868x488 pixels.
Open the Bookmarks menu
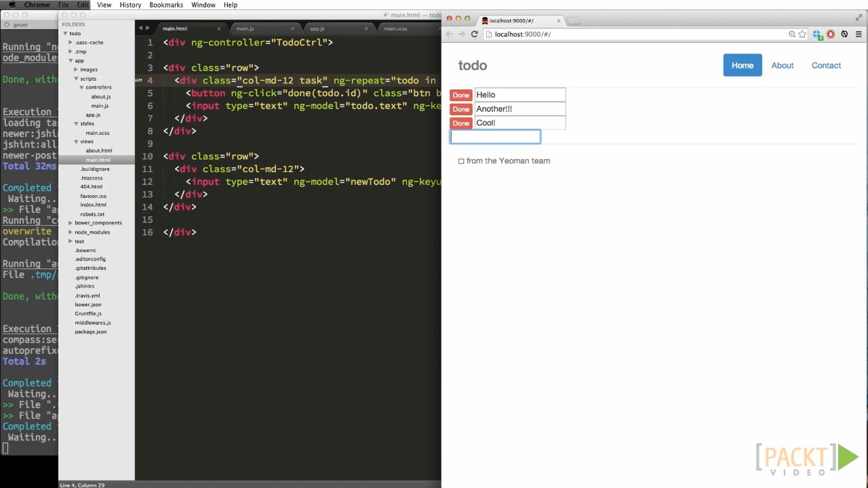click(166, 5)
